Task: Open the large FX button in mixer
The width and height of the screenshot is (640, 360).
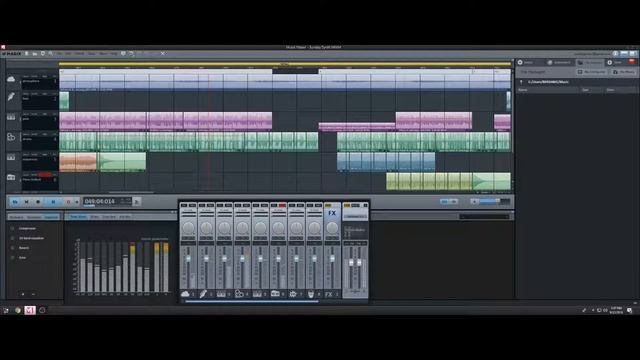Action: [332, 213]
